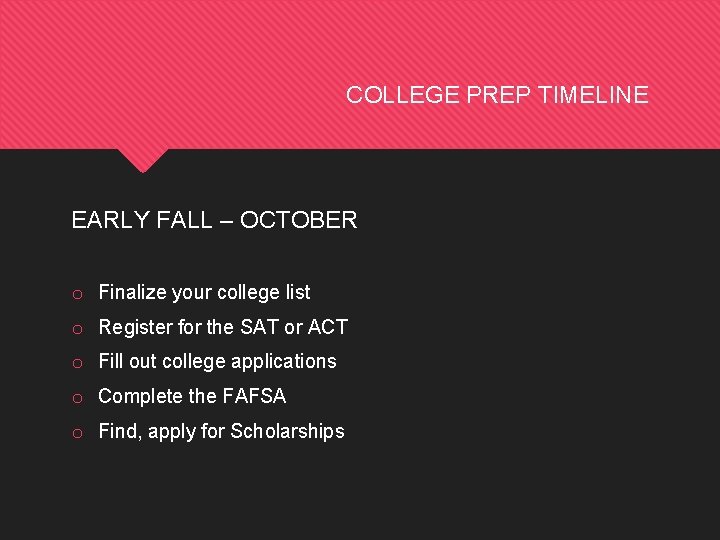Click the bullet marker before Register for the SAT
The width and height of the screenshot is (720, 540).
(x=77, y=328)
